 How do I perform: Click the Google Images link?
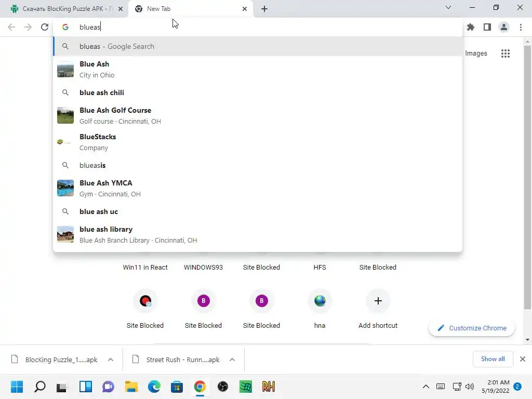(476, 54)
